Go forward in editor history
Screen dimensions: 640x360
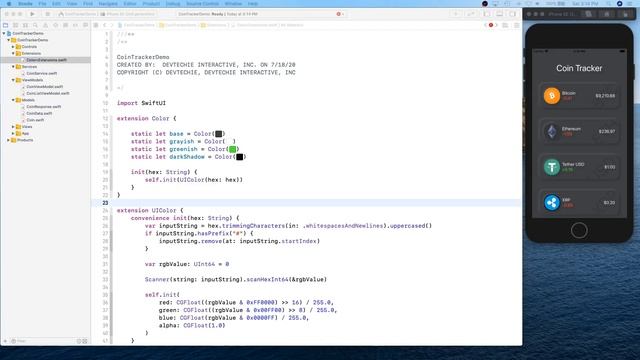[112, 25]
